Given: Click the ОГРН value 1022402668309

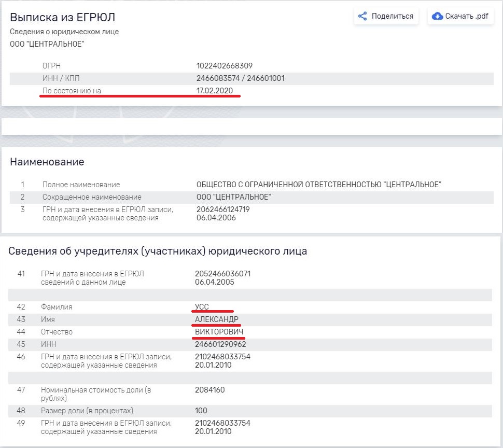Looking at the screenshot, I should [224, 66].
